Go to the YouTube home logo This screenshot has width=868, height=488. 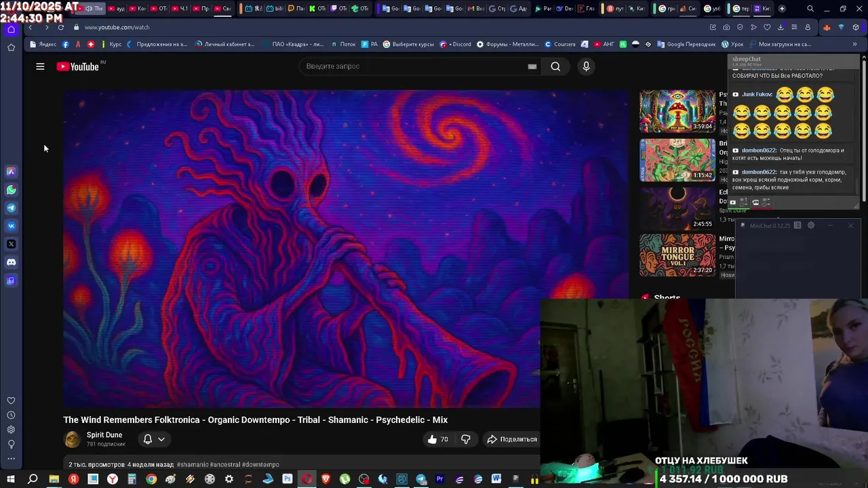(78, 66)
